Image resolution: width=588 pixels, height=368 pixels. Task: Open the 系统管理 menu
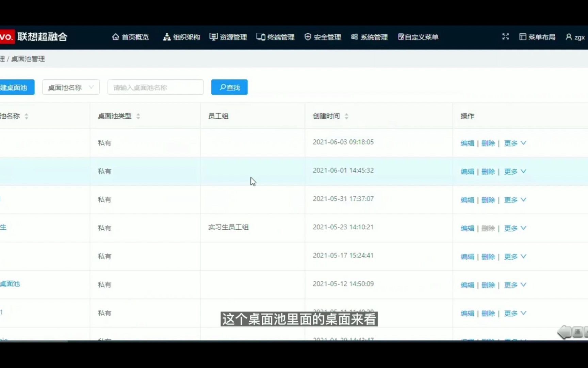[x=369, y=37]
